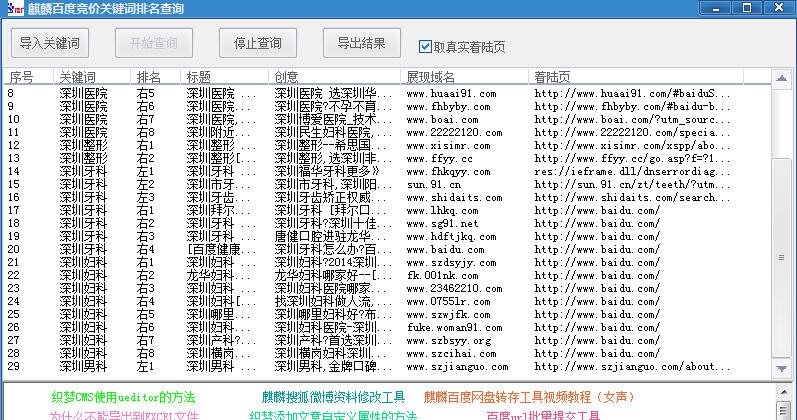797x420 pixels.
Task: Click the app icon in title bar
Action: 15,8
